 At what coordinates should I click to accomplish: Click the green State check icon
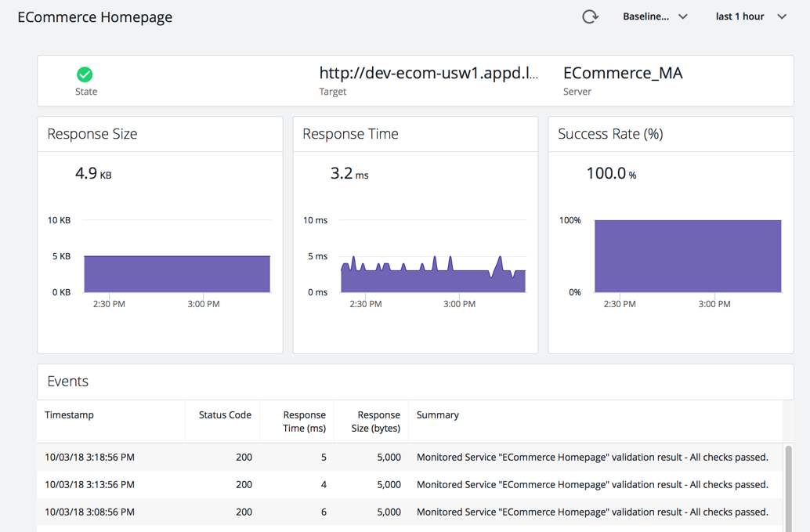coord(85,75)
